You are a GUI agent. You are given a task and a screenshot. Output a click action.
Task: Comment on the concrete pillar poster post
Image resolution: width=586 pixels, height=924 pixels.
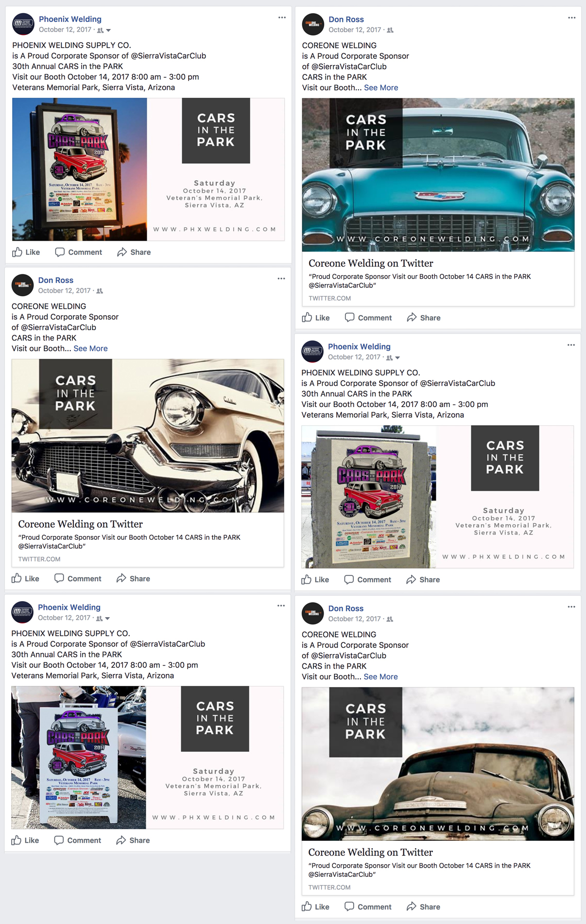click(x=368, y=579)
